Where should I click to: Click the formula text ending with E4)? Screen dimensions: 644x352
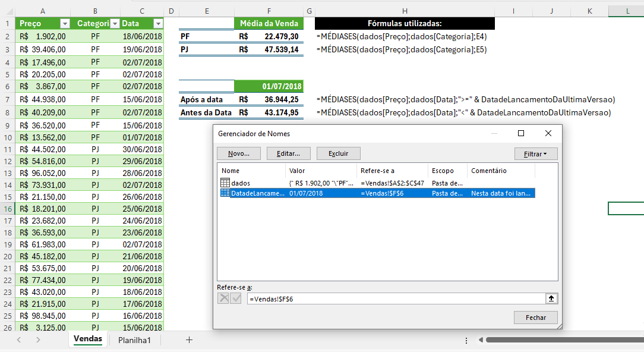[x=401, y=37]
